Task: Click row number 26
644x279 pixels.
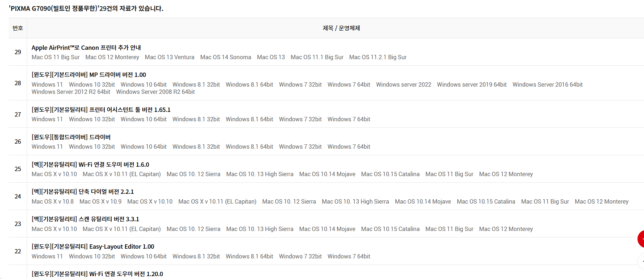Action: [x=18, y=141]
